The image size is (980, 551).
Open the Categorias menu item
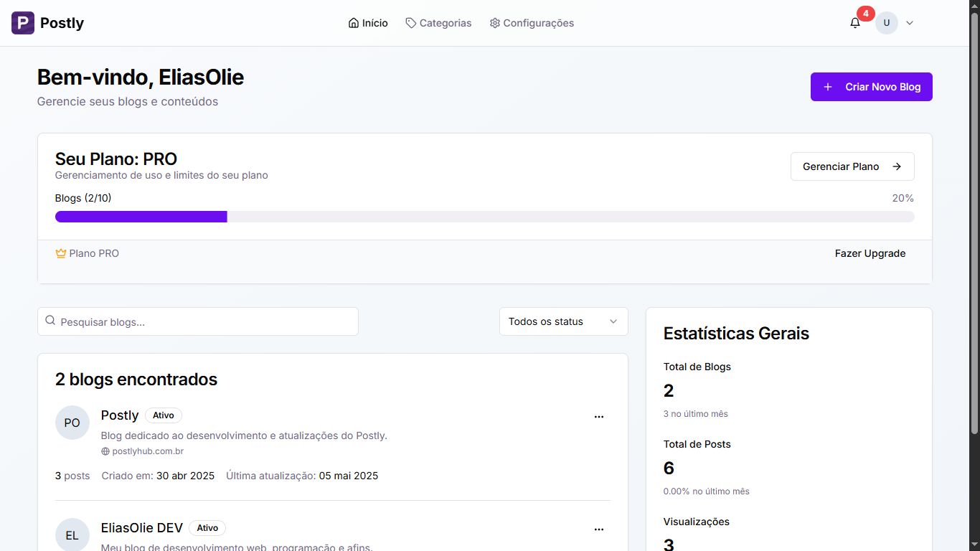[x=438, y=23]
